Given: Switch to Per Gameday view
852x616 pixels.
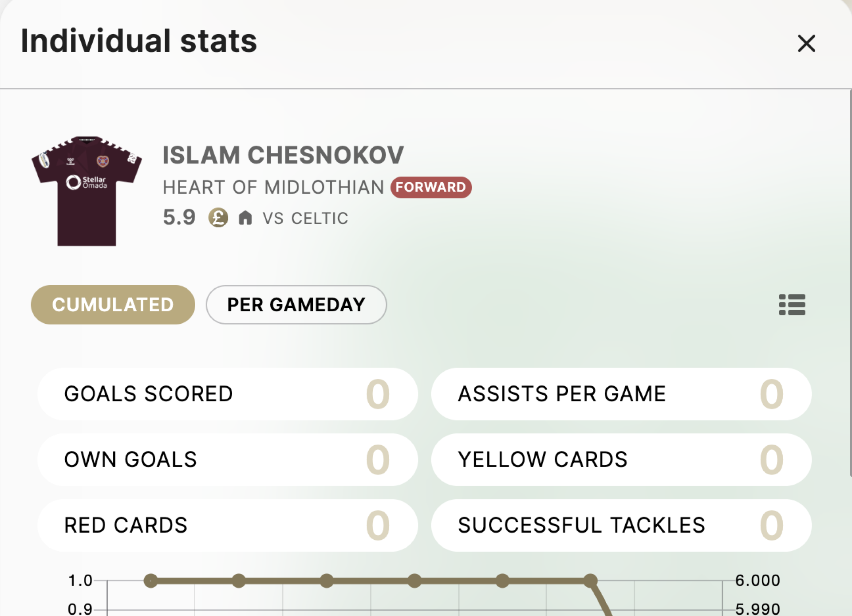Looking at the screenshot, I should pos(296,305).
